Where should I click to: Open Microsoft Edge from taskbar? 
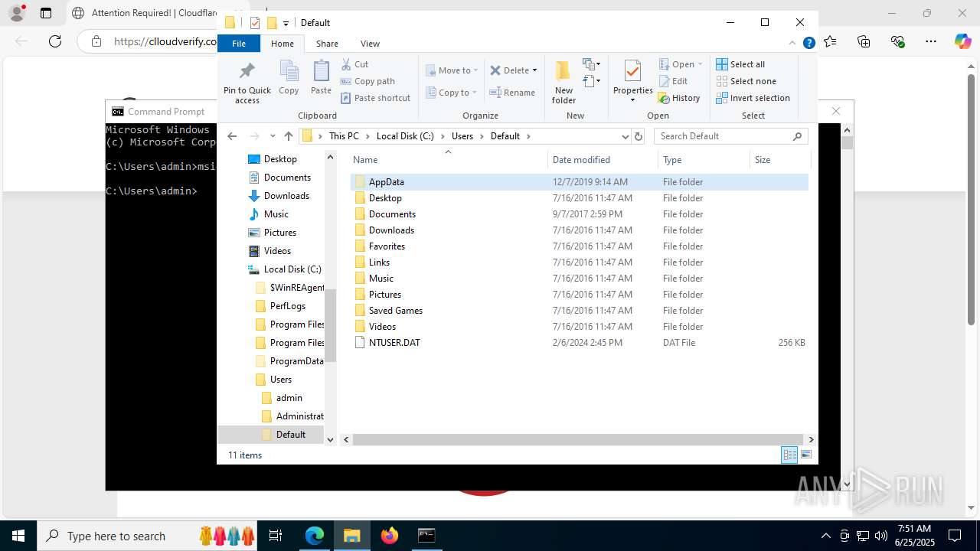(315, 536)
